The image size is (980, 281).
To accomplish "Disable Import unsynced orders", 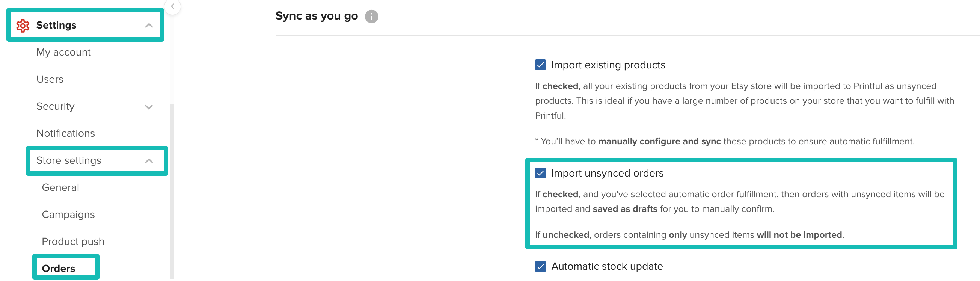I will [x=541, y=172].
